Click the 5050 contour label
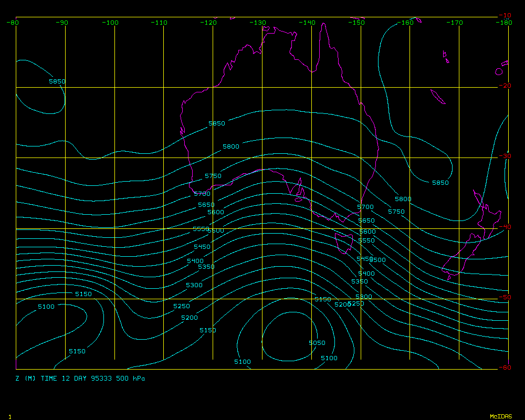 coord(317,343)
